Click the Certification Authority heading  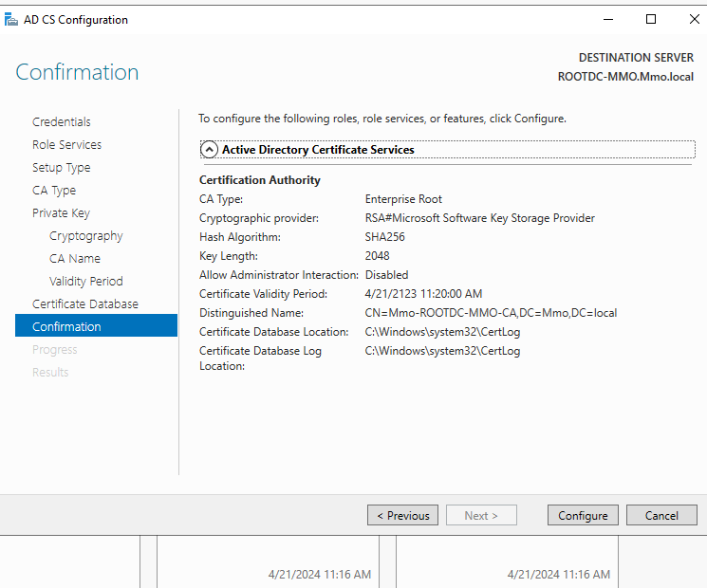(x=260, y=180)
